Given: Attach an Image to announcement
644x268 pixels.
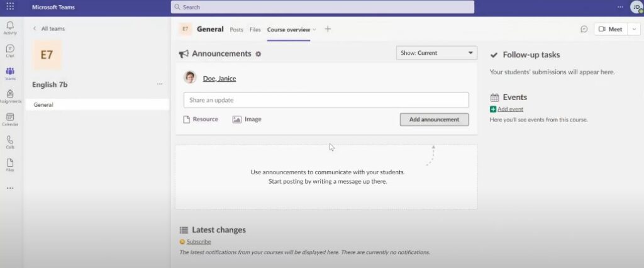Looking at the screenshot, I should point(247,119).
